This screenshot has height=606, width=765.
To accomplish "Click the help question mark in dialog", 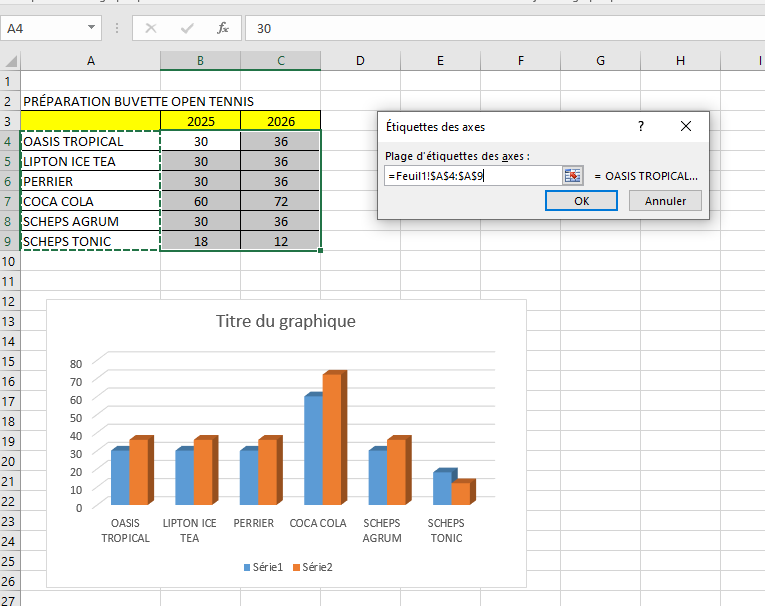I will pyautogui.click(x=641, y=126).
